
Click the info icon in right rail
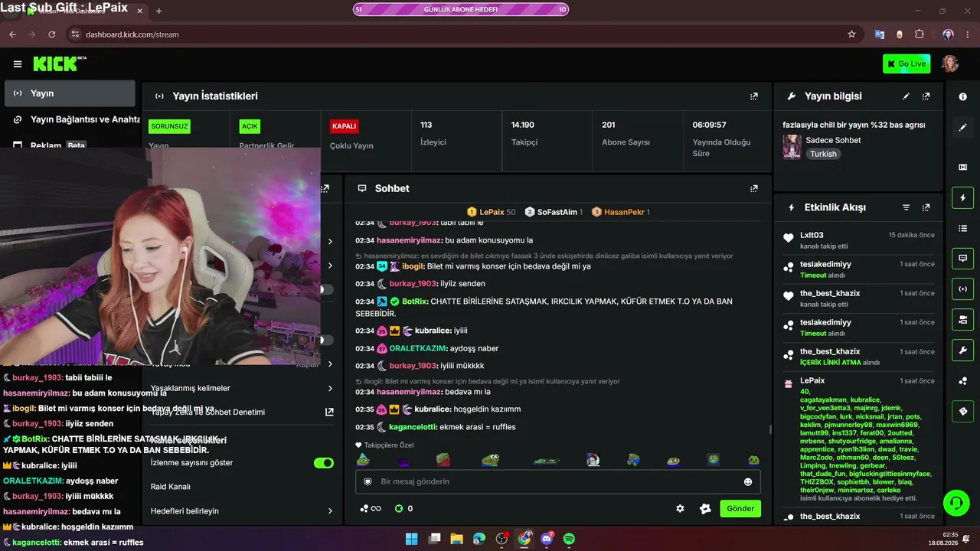963,96
